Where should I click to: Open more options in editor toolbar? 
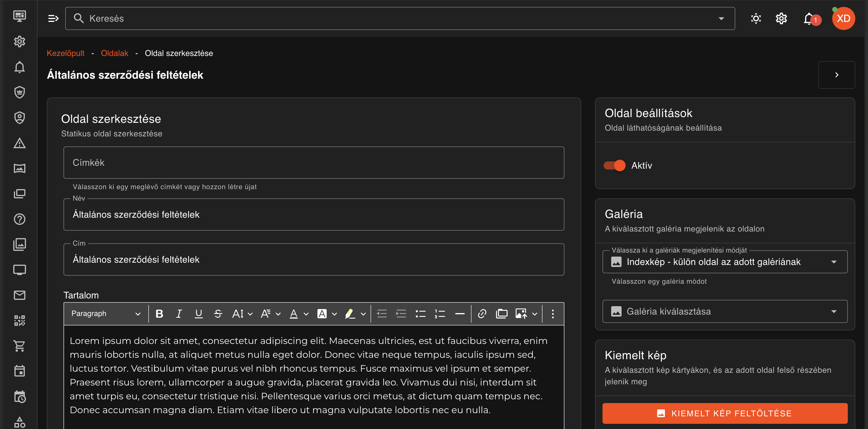(x=553, y=313)
